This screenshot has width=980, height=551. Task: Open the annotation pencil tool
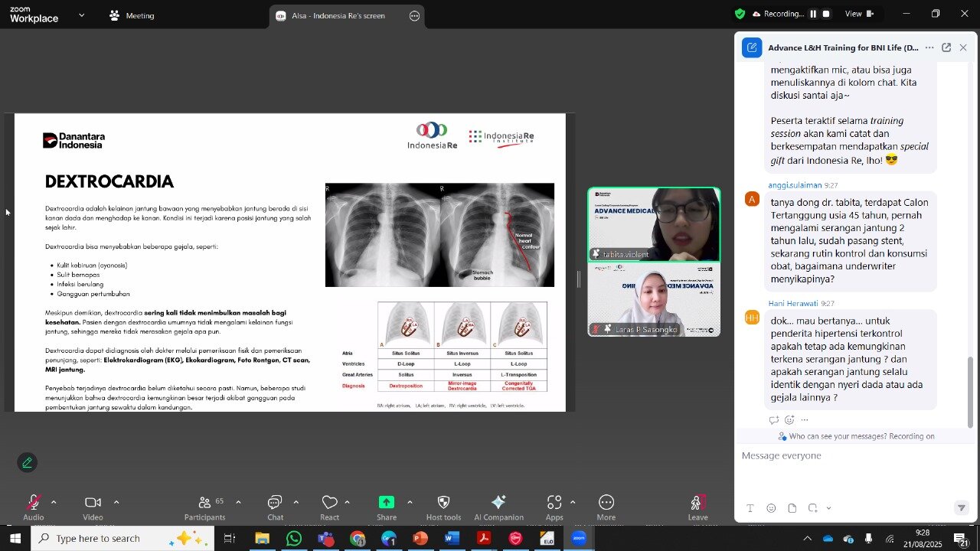click(28, 462)
